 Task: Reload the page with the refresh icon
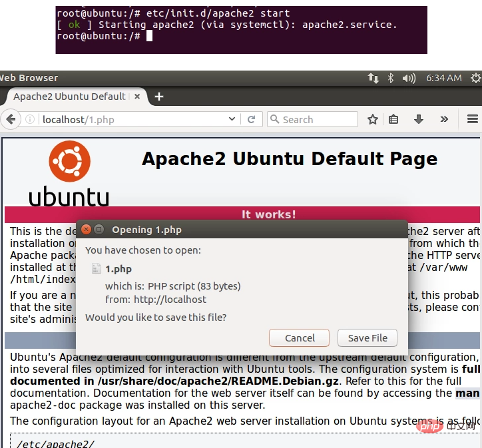click(x=251, y=119)
